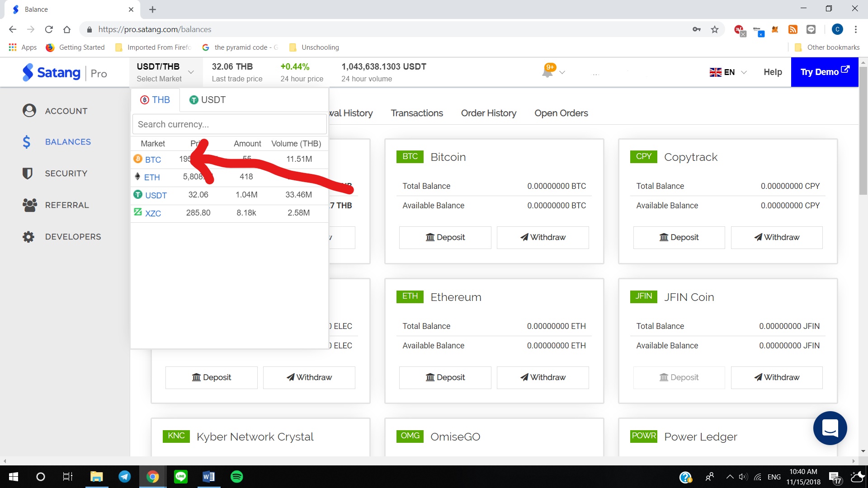
Task: Click Withdraw on the Ethereum card
Action: click(542, 377)
